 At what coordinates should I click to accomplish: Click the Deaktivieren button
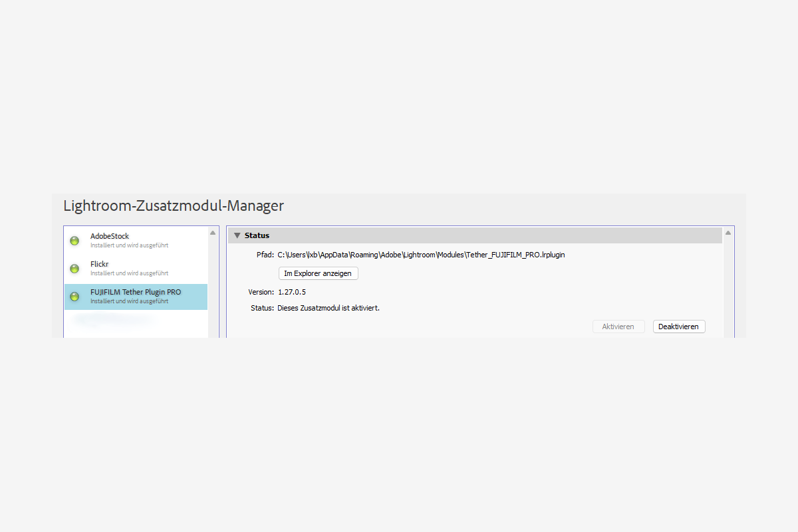pos(679,327)
